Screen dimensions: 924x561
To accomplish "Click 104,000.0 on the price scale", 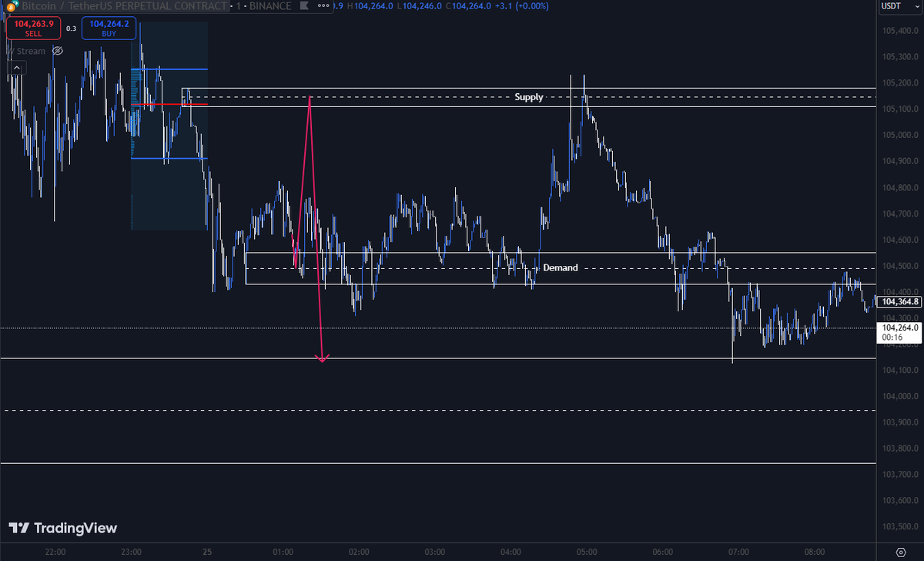I will (x=899, y=396).
